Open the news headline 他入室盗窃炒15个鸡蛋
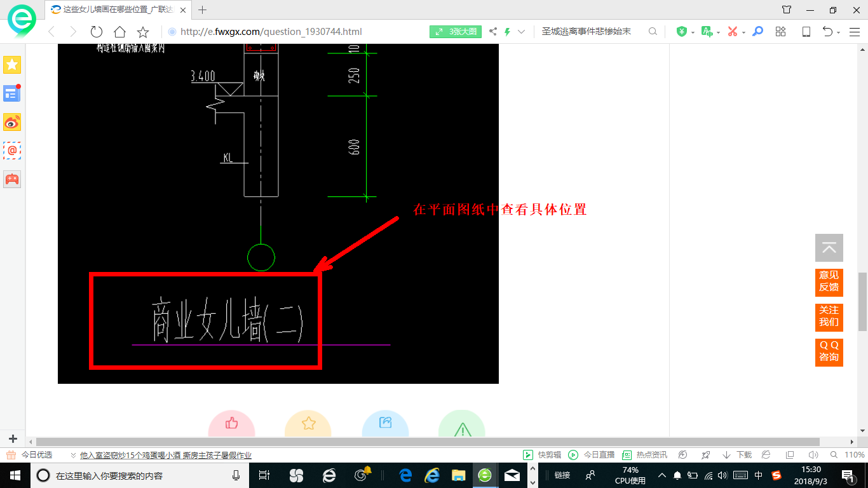This screenshot has height=488, width=868. coord(166,455)
